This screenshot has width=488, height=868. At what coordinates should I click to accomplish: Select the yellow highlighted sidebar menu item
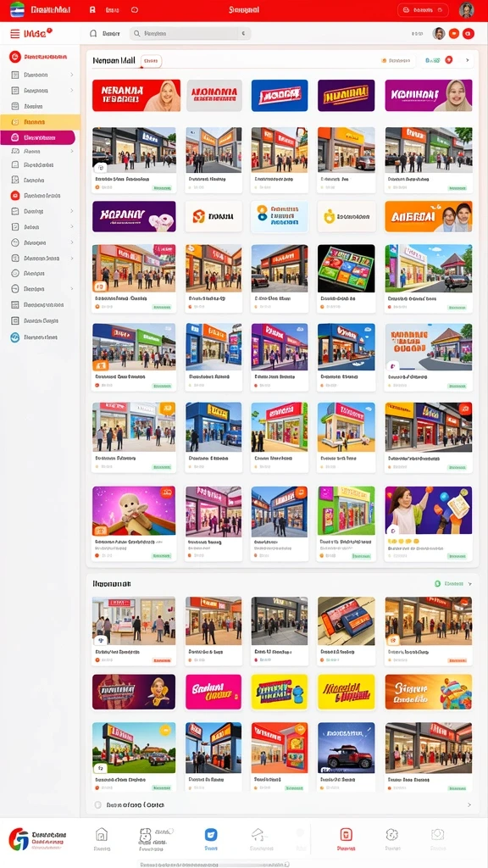41,122
